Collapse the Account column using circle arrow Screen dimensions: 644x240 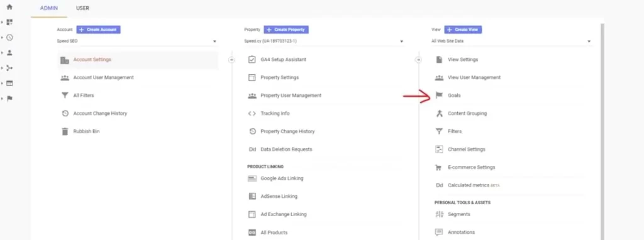click(231, 60)
